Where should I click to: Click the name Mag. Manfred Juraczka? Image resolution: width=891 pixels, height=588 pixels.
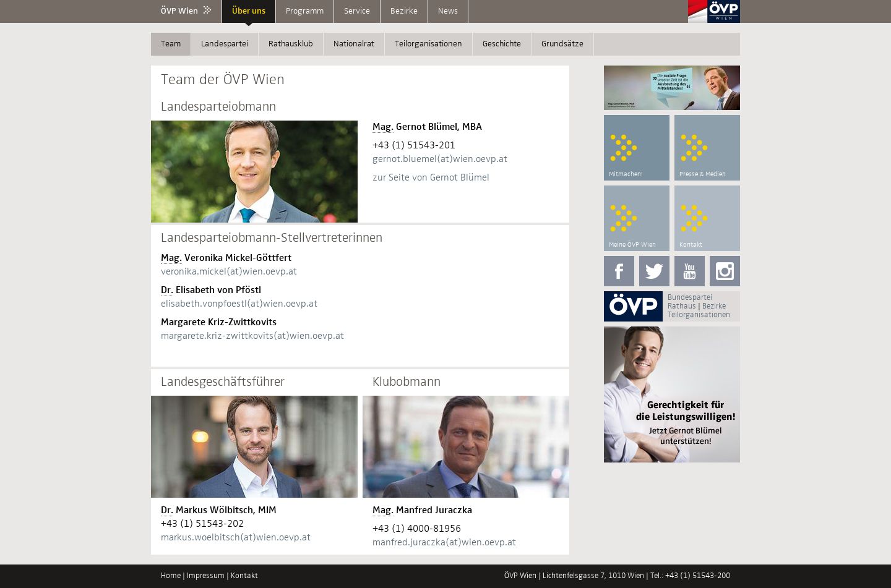pos(422,510)
